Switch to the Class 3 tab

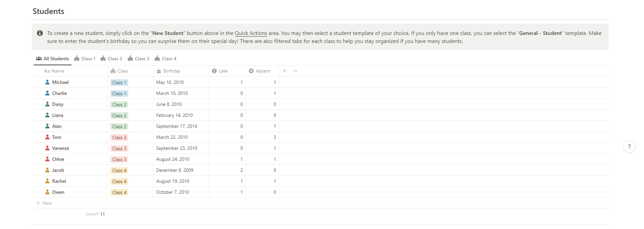142,58
